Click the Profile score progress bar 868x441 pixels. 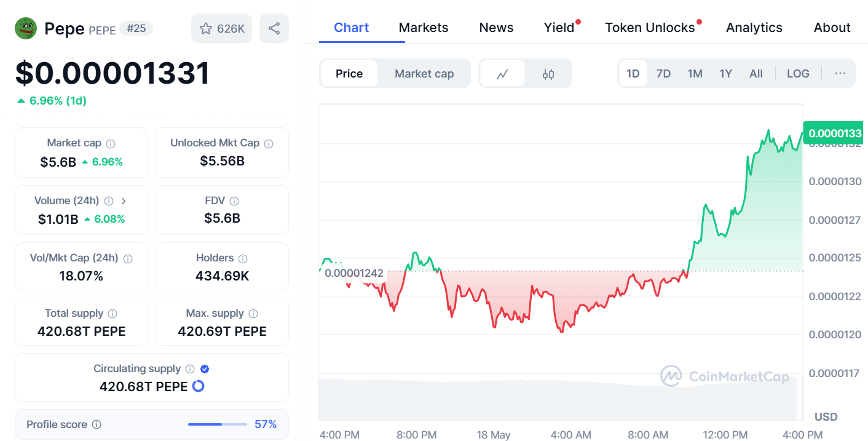click(x=217, y=424)
